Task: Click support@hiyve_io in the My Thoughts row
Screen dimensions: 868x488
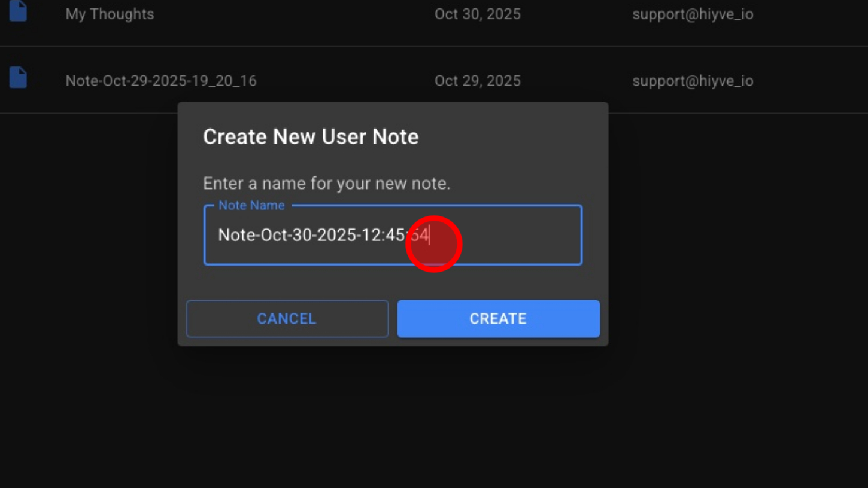Action: point(693,14)
